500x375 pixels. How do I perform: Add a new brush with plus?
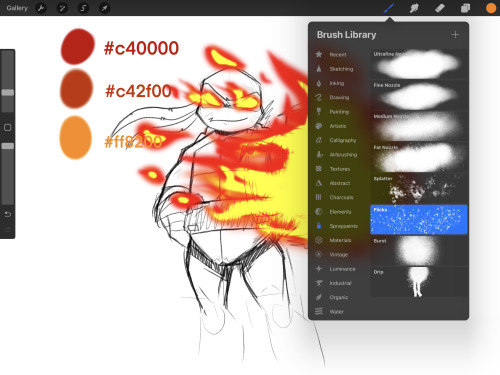pyautogui.click(x=455, y=34)
